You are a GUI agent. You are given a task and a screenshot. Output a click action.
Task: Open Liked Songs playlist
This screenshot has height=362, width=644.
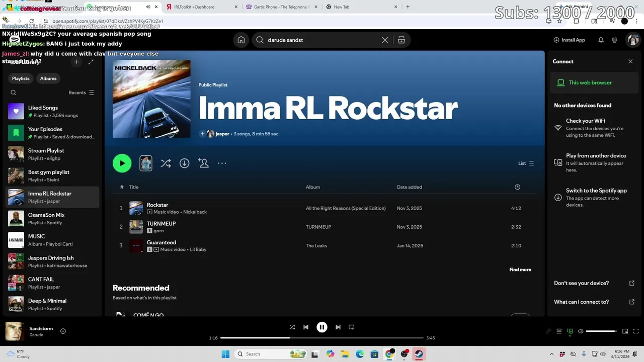(x=52, y=112)
